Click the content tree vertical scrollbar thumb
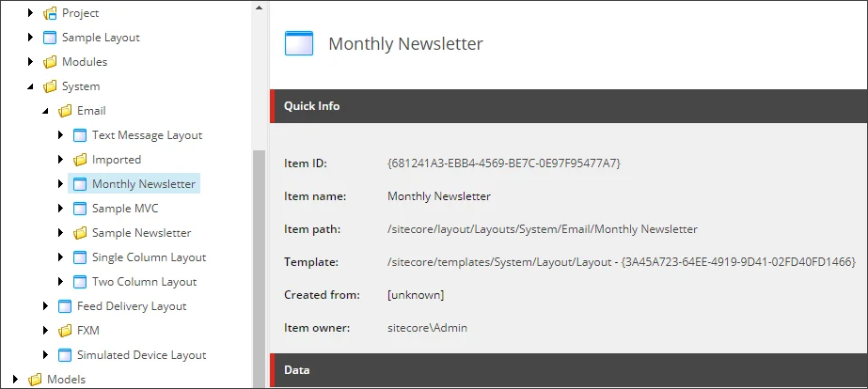This screenshot has height=389, width=868. click(259, 270)
